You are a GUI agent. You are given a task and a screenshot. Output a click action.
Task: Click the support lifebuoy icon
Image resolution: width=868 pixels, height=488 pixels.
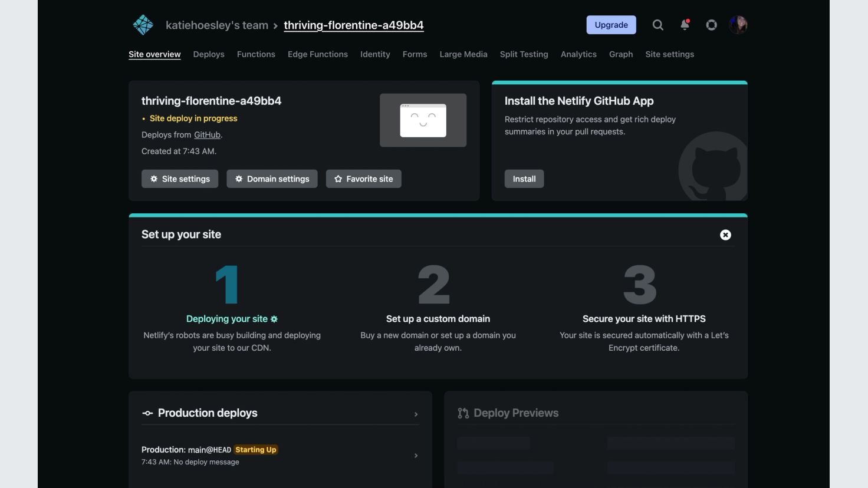[x=711, y=25]
